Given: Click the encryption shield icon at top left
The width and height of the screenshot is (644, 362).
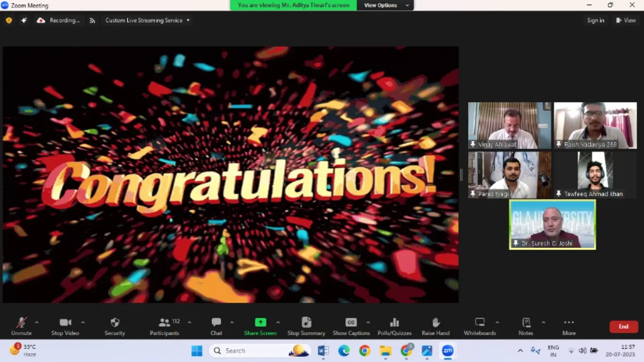Looking at the screenshot, I should pos(9,20).
